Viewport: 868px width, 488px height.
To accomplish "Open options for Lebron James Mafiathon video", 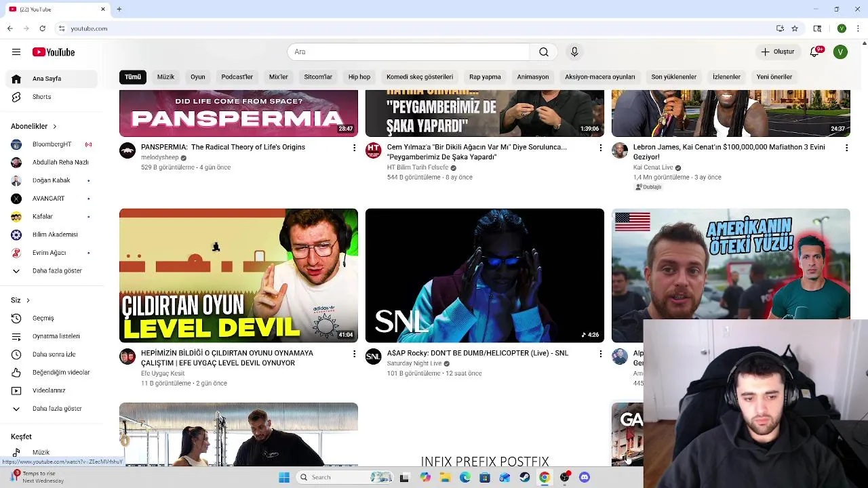I will pos(846,148).
